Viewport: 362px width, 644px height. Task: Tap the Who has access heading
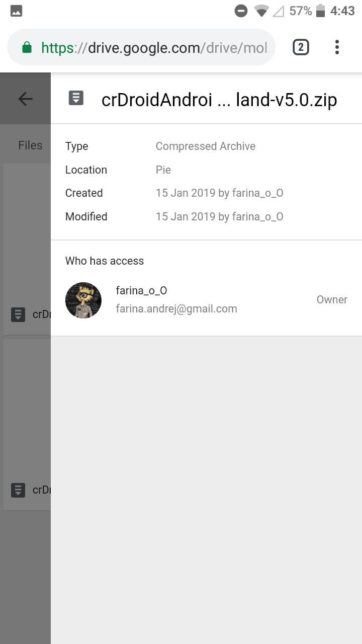click(x=105, y=261)
